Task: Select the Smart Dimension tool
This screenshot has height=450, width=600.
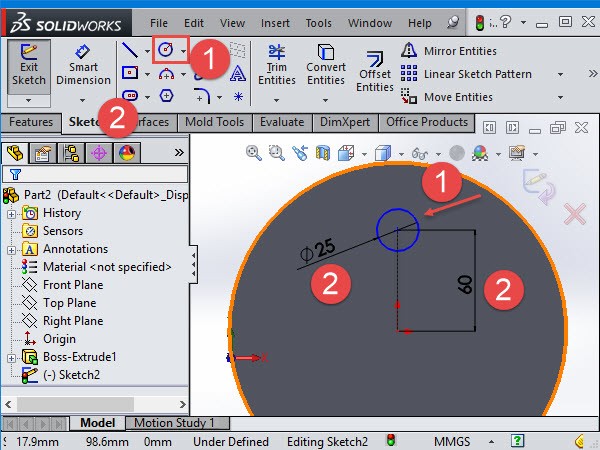Action: (x=83, y=66)
